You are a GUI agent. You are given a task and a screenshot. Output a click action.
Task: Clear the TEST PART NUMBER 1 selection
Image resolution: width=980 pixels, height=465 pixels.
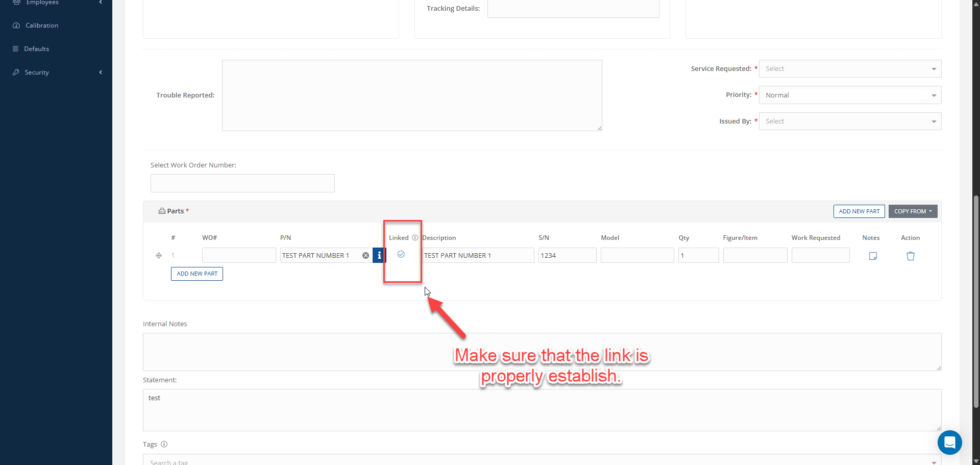point(365,256)
